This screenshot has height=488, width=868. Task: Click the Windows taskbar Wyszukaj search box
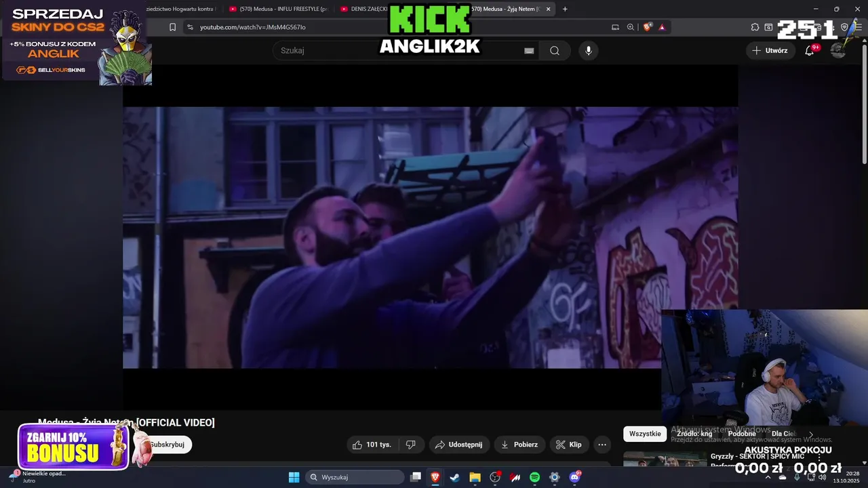[x=355, y=477]
